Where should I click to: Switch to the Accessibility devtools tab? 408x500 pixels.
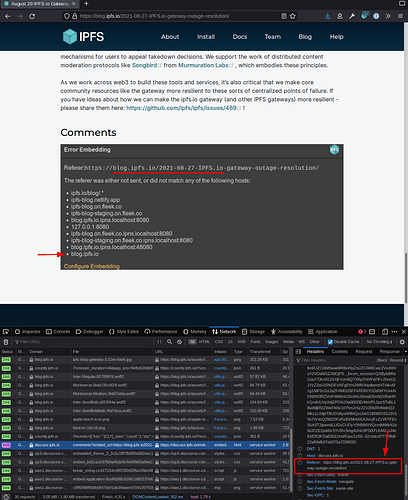(286, 332)
